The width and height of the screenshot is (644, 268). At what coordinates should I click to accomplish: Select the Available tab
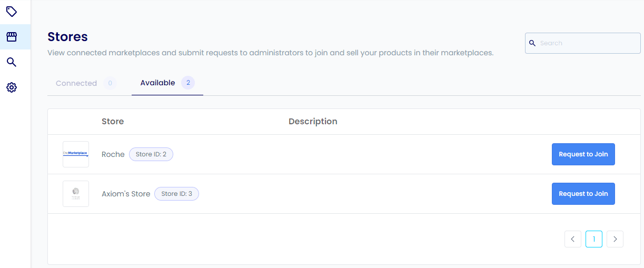157,83
